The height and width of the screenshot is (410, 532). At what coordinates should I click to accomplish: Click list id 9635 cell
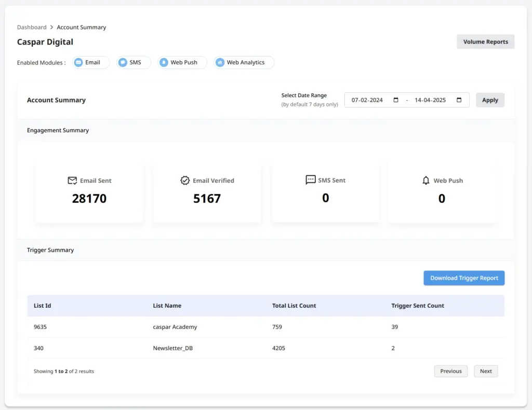pyautogui.click(x=40, y=327)
